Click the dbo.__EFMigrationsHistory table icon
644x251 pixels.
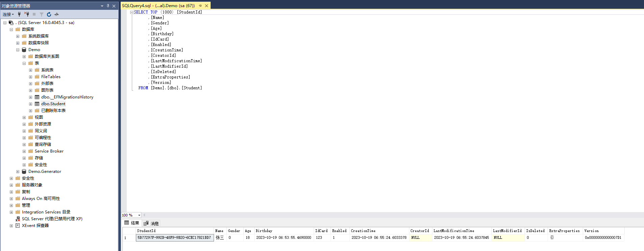click(37, 97)
